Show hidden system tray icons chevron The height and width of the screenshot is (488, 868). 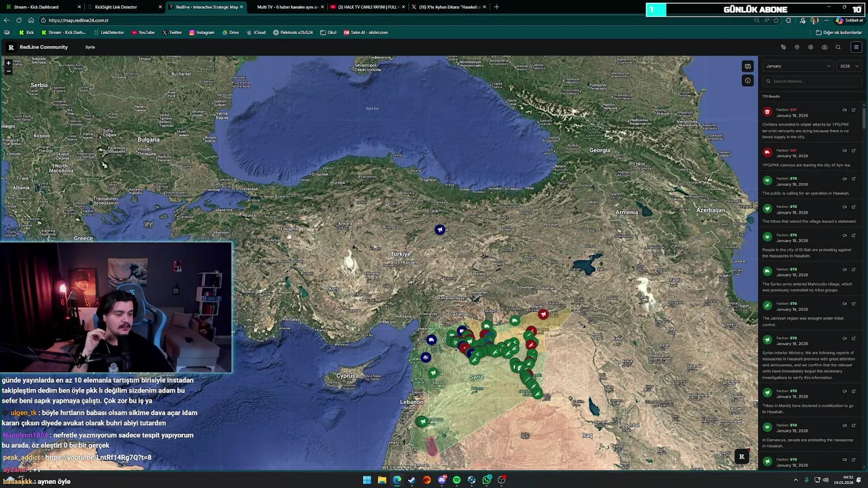pyautogui.click(x=795, y=480)
